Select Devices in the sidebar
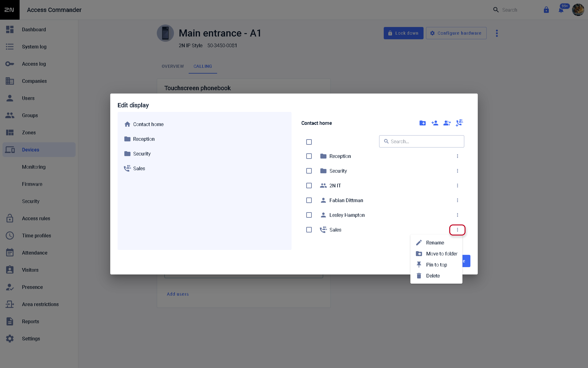This screenshot has width=588, height=368. (x=39, y=150)
